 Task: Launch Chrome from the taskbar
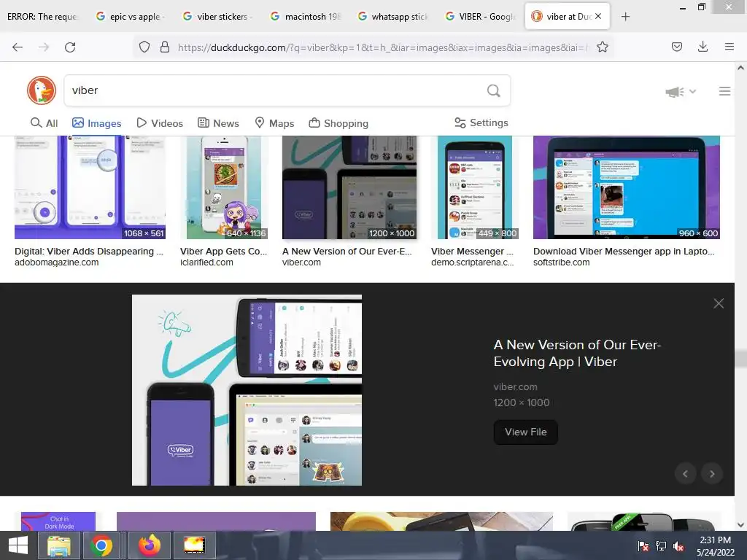101,545
